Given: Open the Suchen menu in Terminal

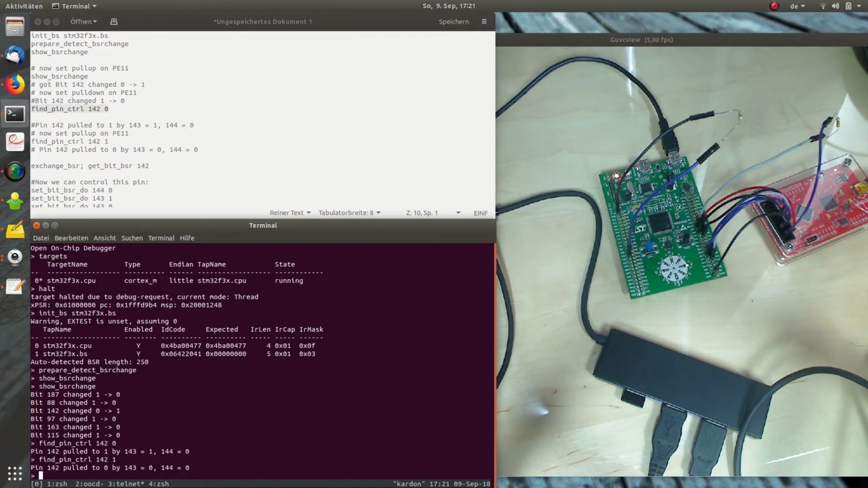Looking at the screenshot, I should (x=132, y=238).
